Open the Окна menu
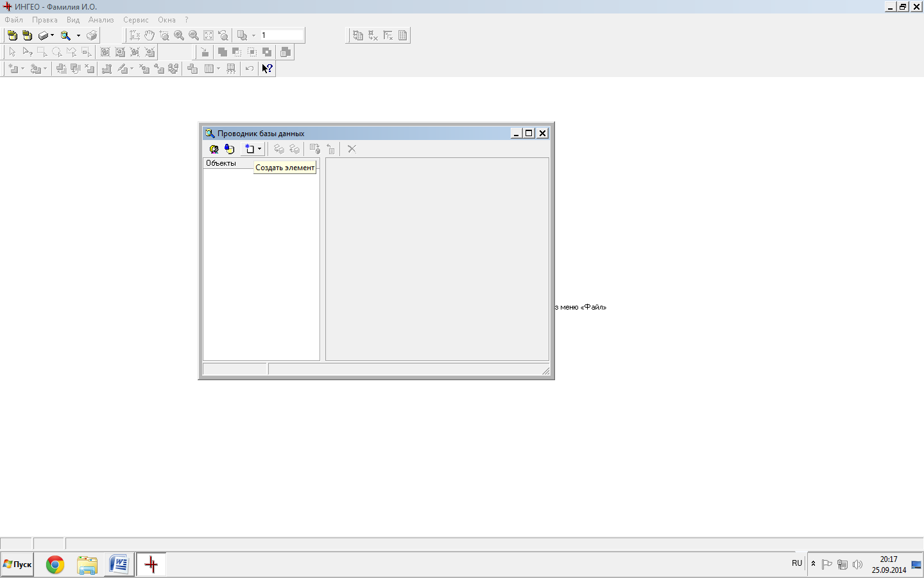The width and height of the screenshot is (924, 578). (x=167, y=20)
